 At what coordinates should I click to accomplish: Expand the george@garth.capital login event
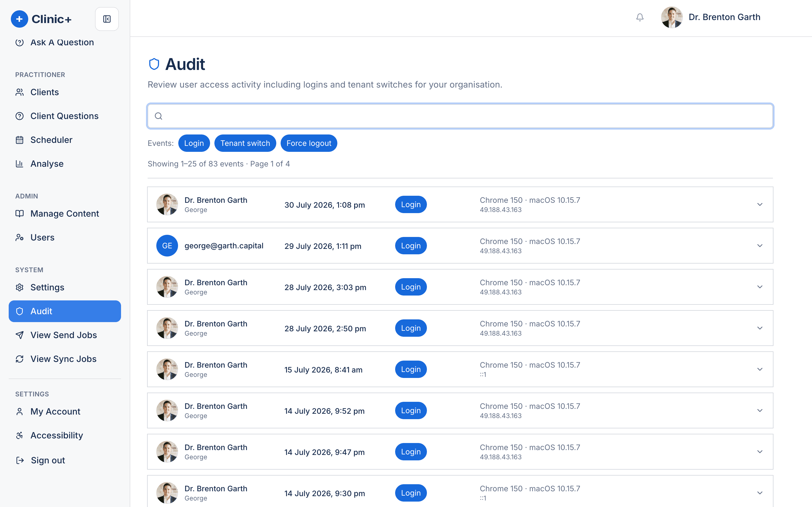pyautogui.click(x=460, y=246)
